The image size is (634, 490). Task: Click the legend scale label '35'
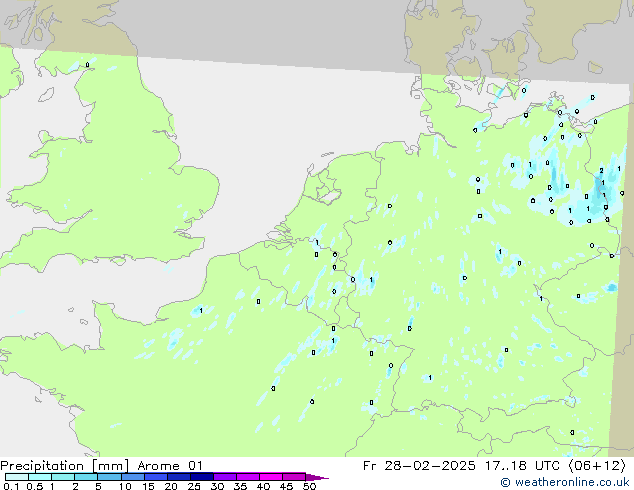(240, 486)
